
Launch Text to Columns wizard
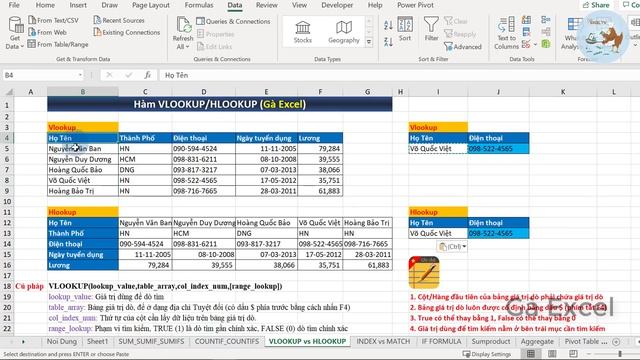pos(506,33)
